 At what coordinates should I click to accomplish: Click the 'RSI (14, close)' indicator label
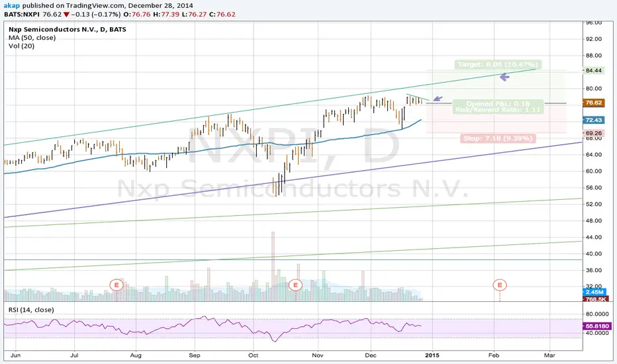pos(31,310)
